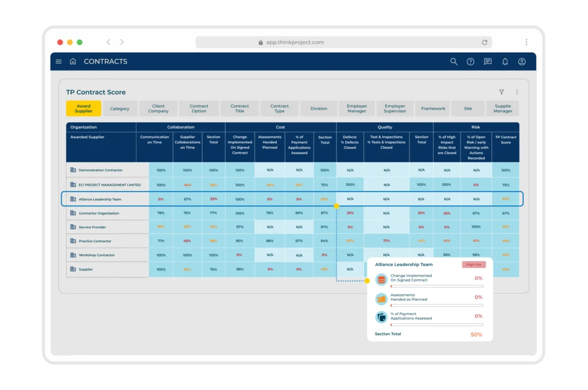
Task: Click the Change Implemented progress bar
Action: click(437, 286)
